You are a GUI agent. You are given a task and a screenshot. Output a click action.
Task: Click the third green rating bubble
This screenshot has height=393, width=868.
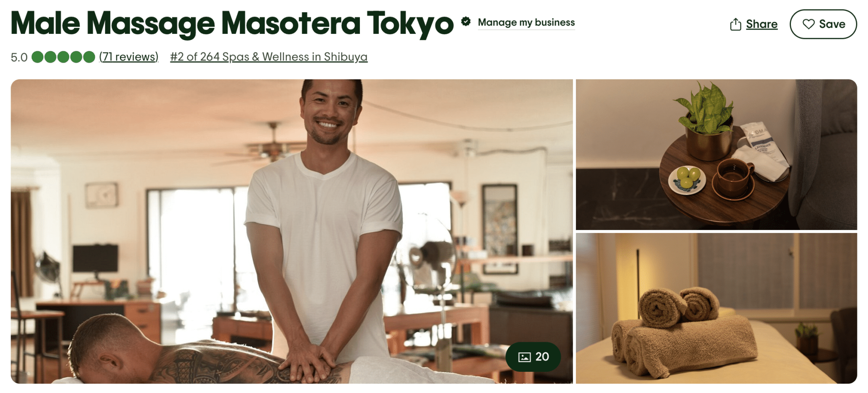63,57
